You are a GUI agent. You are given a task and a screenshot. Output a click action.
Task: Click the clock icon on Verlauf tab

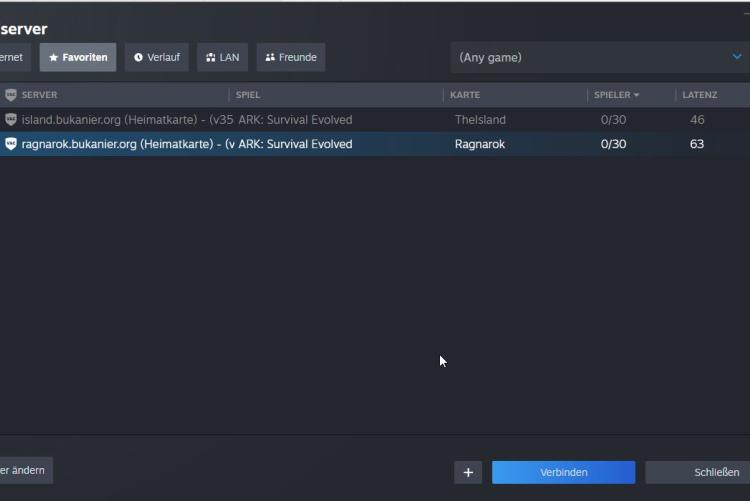138,57
